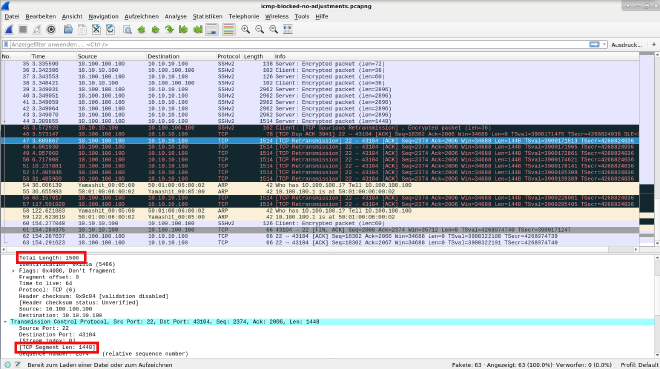
Task: Open a capture file via folder icon
Action: tap(68, 29)
